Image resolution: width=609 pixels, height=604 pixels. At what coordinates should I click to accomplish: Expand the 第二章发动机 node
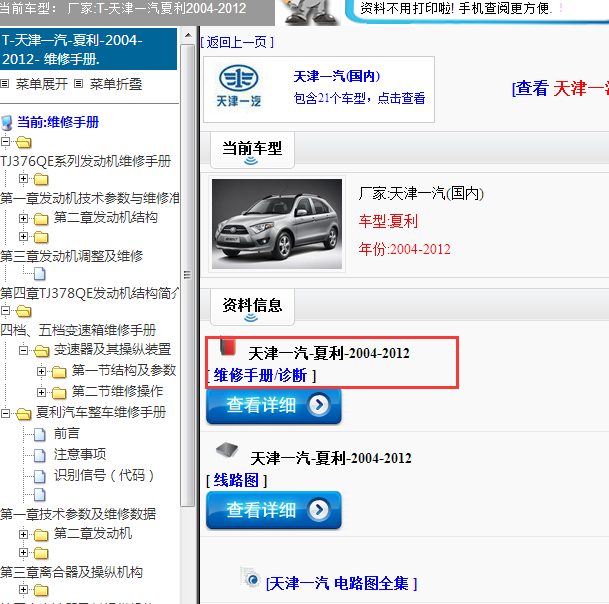click(23, 534)
